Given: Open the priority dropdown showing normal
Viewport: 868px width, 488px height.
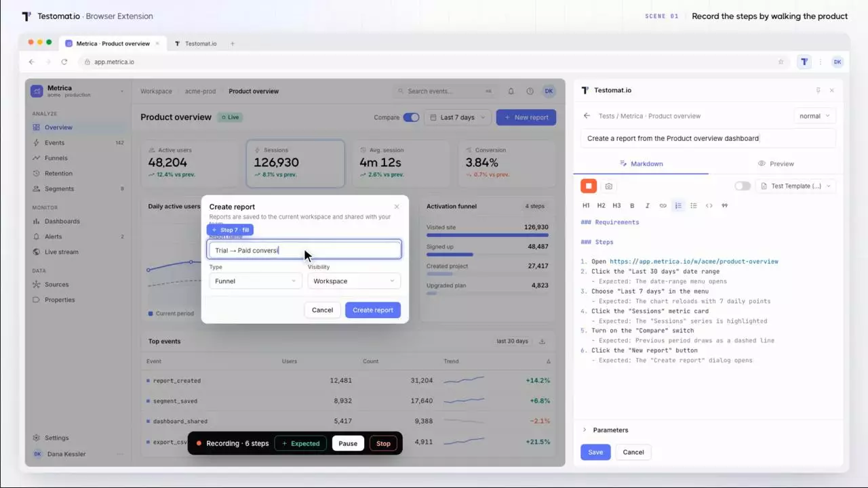Looking at the screenshot, I should (x=814, y=116).
